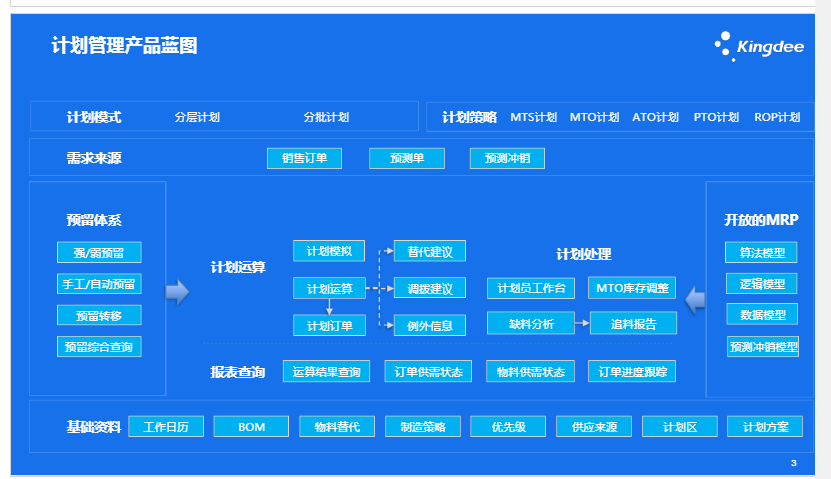The image size is (831, 479).
Task: Click the MTO库存调整 box
Action: (632, 288)
